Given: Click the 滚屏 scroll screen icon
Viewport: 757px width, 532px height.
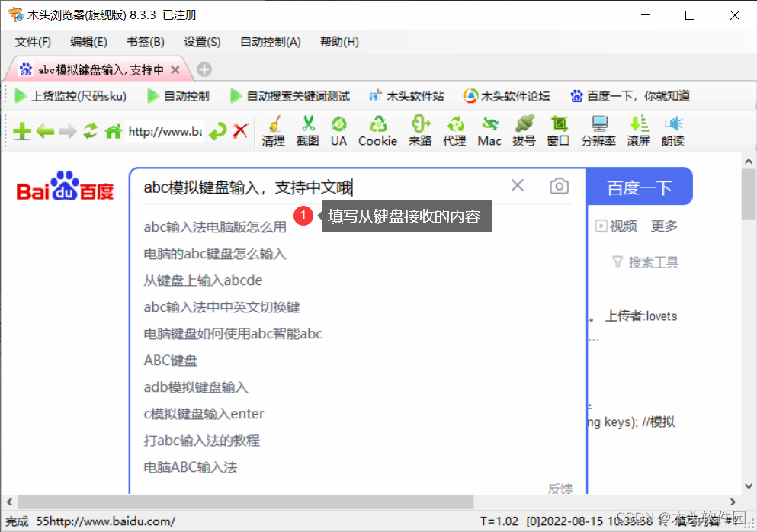Looking at the screenshot, I should [x=638, y=130].
